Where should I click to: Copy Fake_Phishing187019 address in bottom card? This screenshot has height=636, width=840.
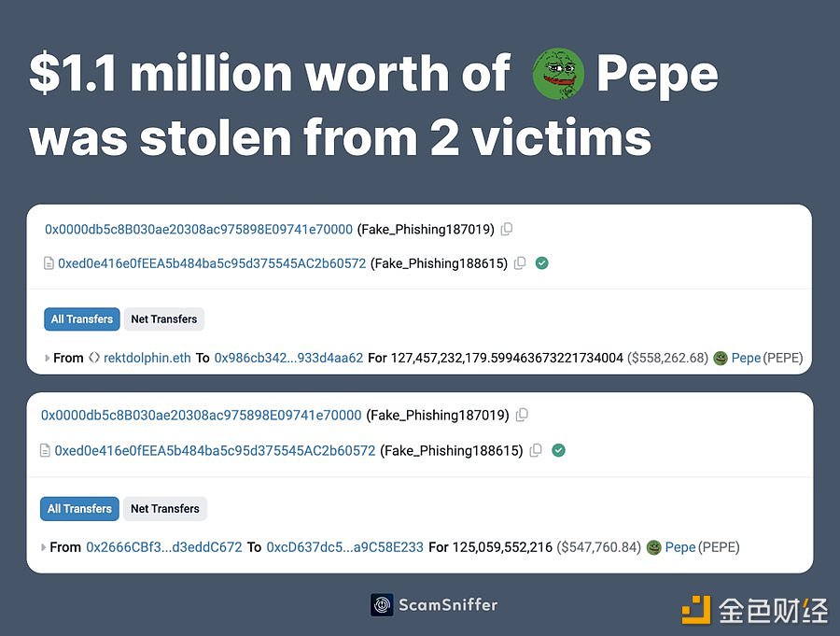[x=522, y=415]
